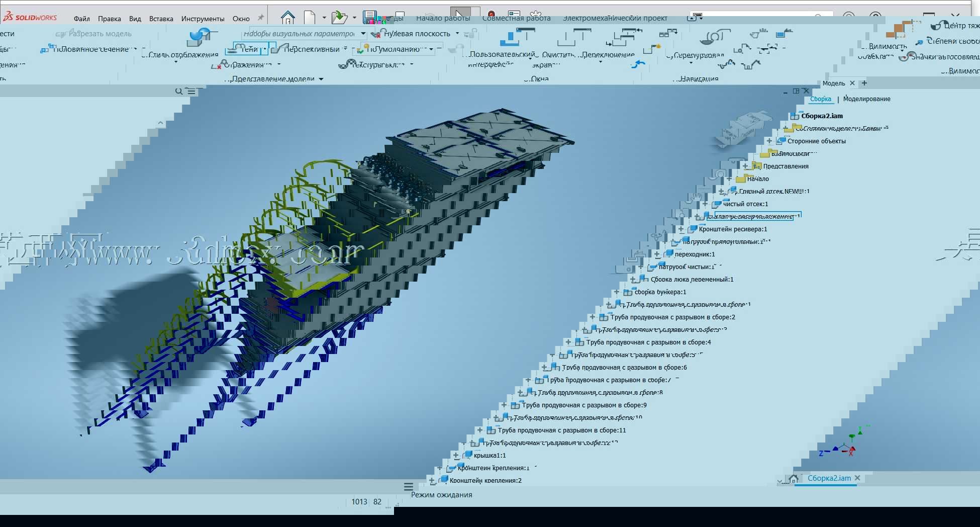Image resolution: width=980 pixels, height=527 pixels.
Task: Click the Open file folder icon
Action: click(x=339, y=18)
